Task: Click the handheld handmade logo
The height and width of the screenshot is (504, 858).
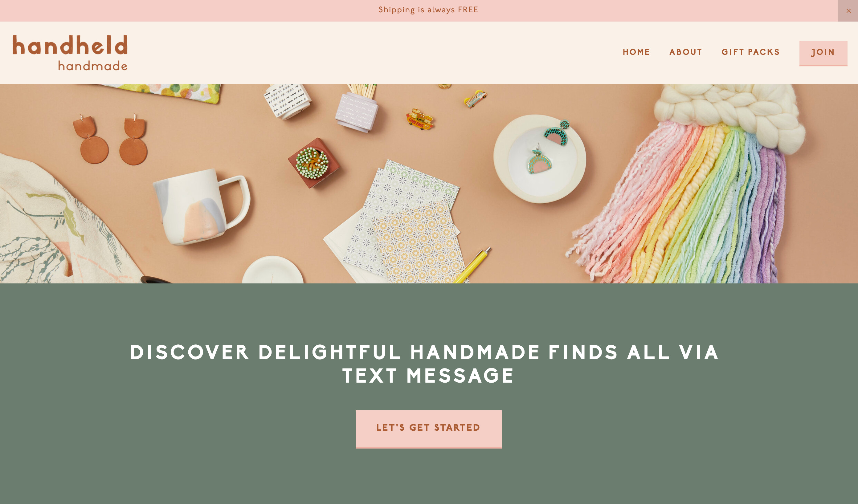Action: point(70,53)
